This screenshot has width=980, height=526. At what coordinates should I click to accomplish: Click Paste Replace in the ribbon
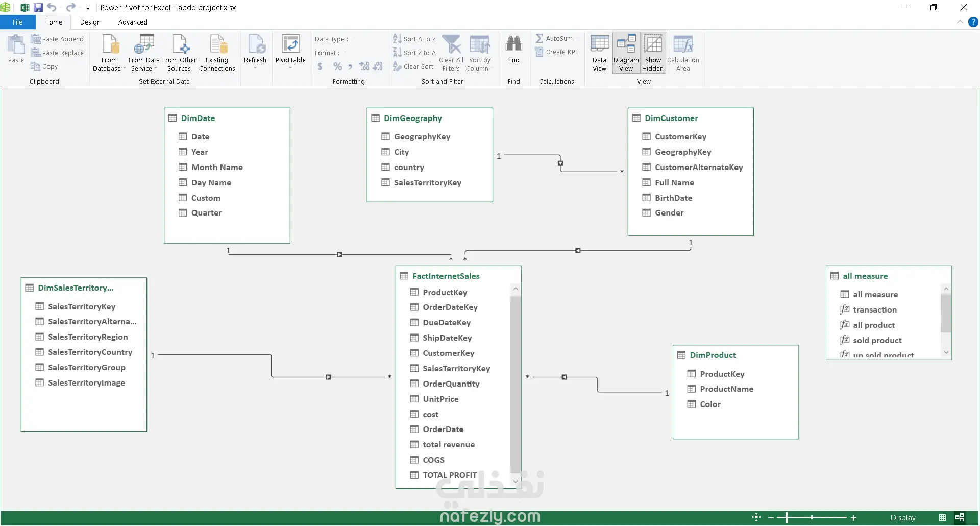click(57, 53)
